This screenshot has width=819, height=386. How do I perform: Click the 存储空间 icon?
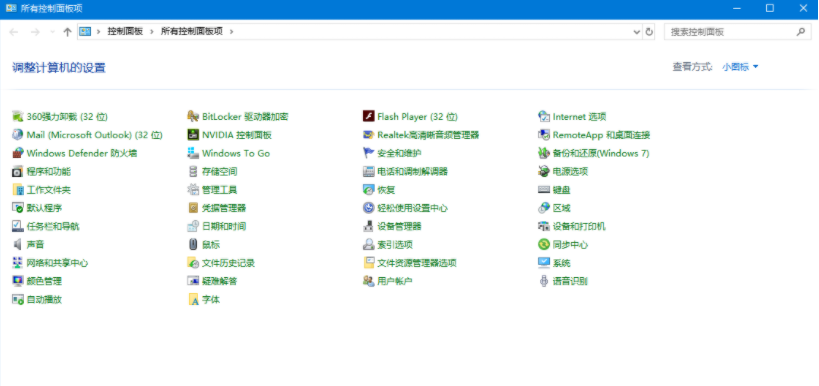pyautogui.click(x=193, y=171)
